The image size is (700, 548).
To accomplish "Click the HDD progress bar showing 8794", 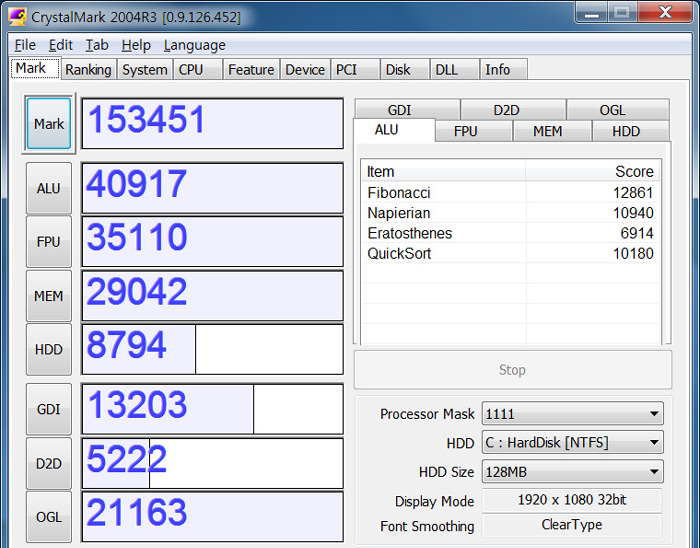I will (212, 349).
